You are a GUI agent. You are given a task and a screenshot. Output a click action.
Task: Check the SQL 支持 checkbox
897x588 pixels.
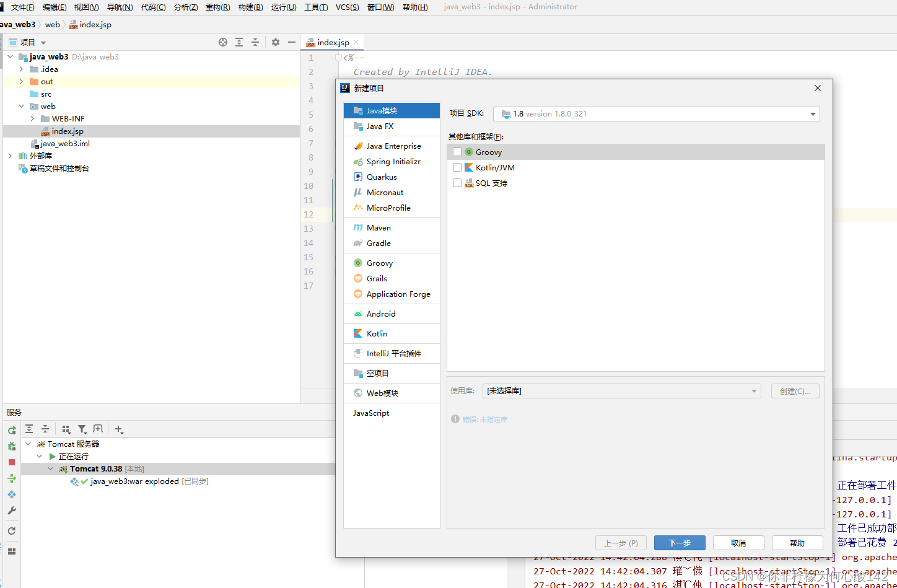coord(457,183)
